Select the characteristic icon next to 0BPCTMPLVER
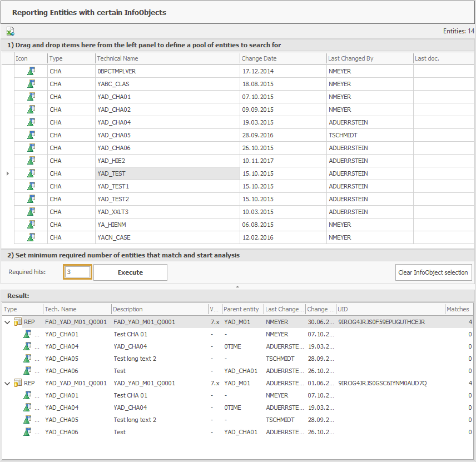The width and height of the screenshot is (476, 462). [31, 71]
